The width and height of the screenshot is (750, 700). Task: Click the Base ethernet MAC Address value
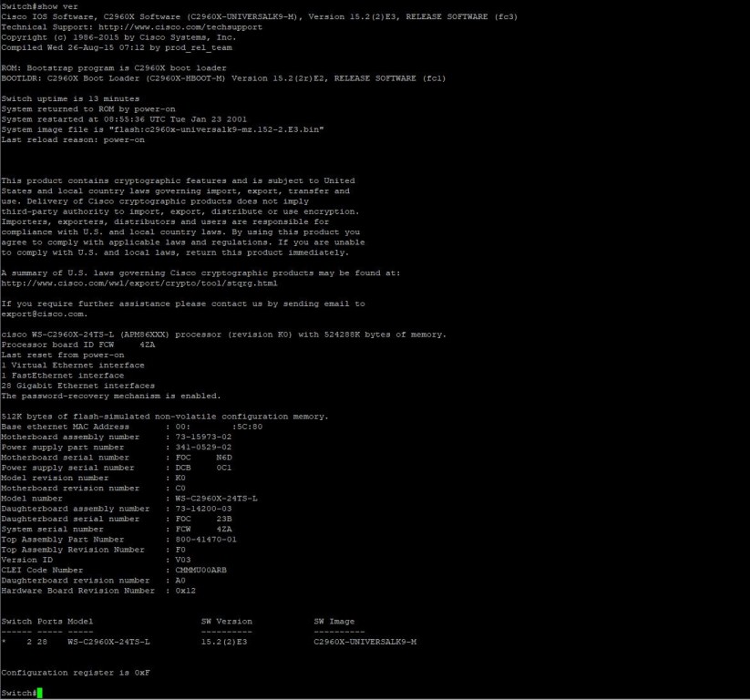tap(219, 427)
